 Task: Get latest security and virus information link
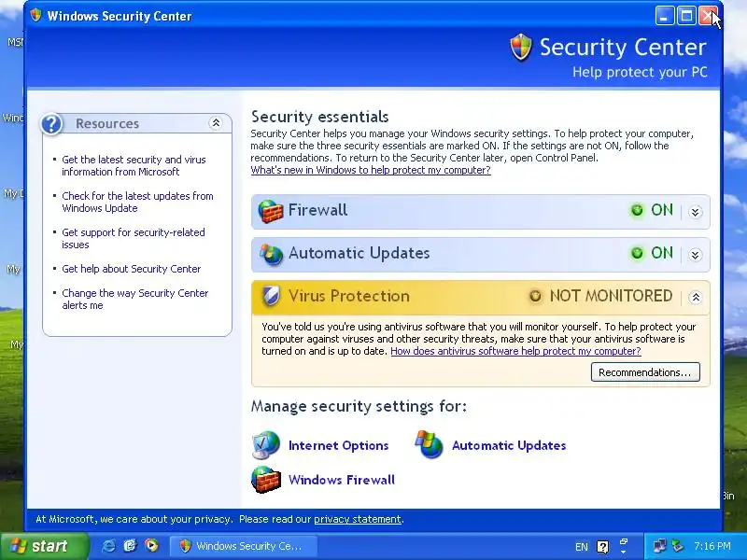click(134, 166)
